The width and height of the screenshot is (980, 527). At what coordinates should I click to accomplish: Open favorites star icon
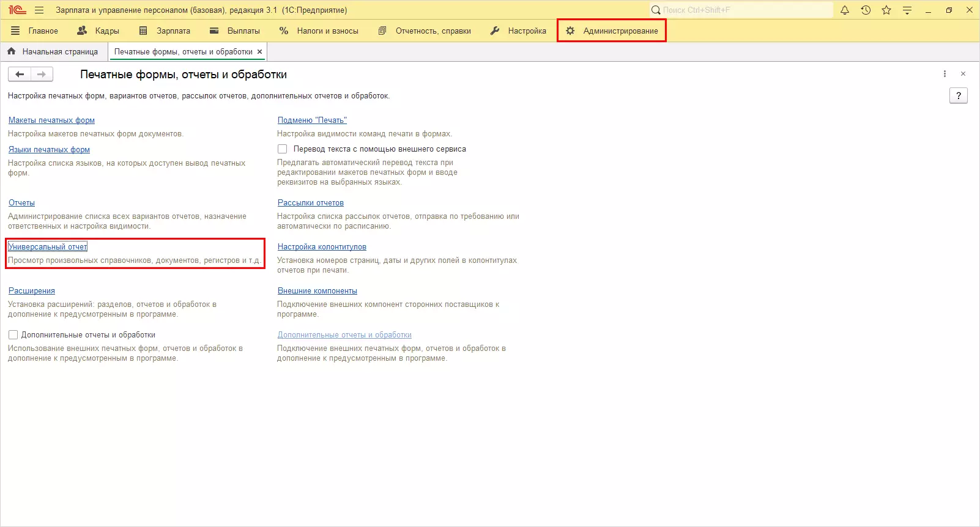click(x=886, y=10)
